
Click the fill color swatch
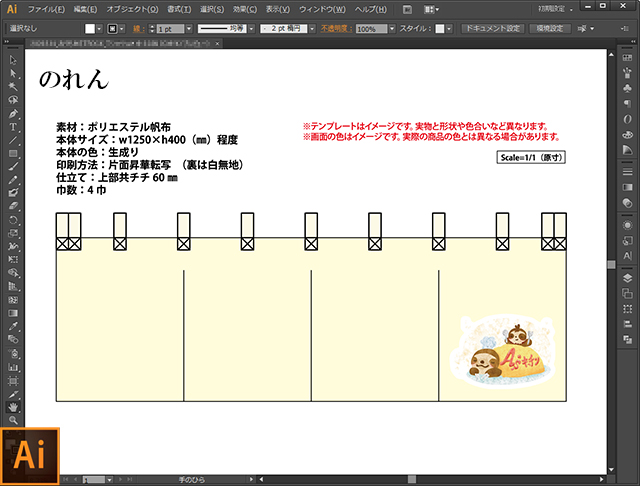click(x=90, y=29)
